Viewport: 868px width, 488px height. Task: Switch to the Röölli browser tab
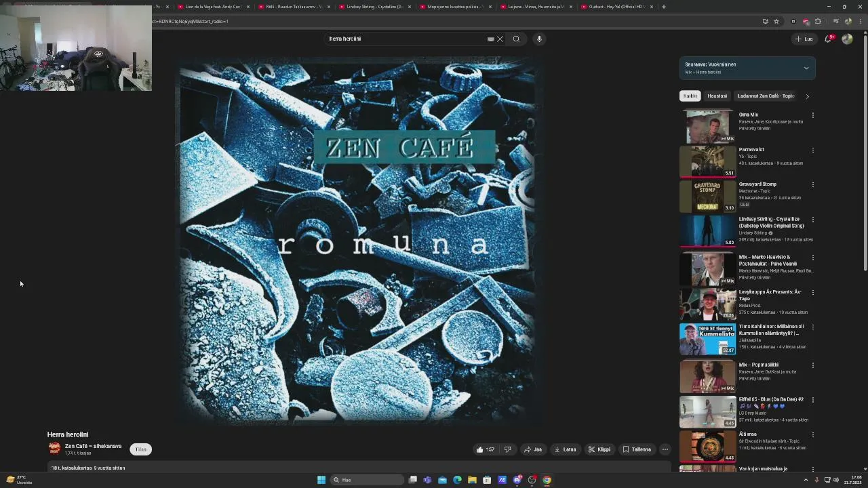pos(294,7)
